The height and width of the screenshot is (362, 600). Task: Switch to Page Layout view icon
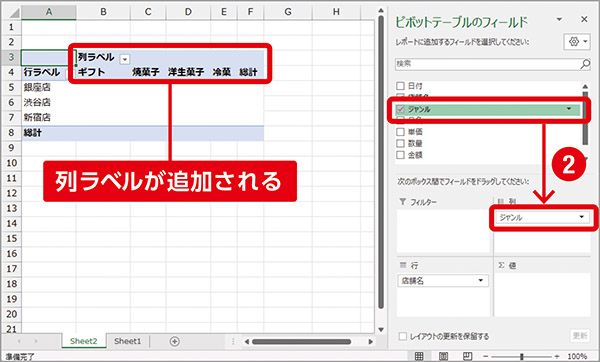(443, 356)
